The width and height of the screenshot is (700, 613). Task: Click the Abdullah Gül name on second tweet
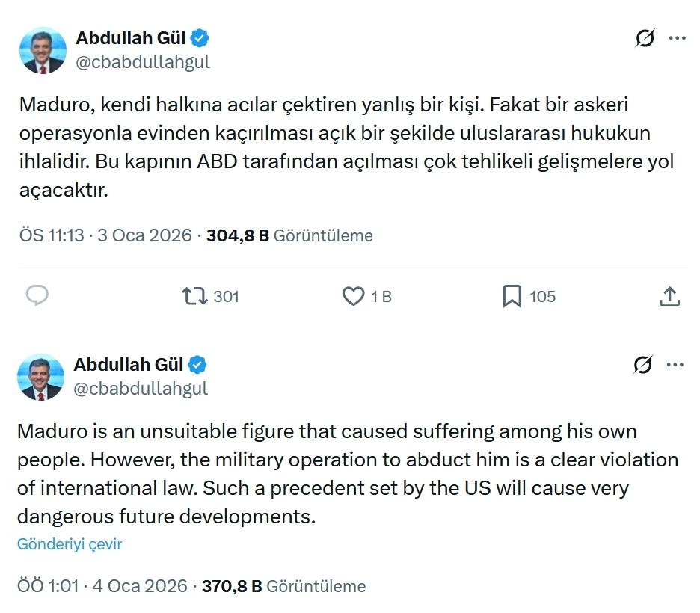click(x=129, y=364)
